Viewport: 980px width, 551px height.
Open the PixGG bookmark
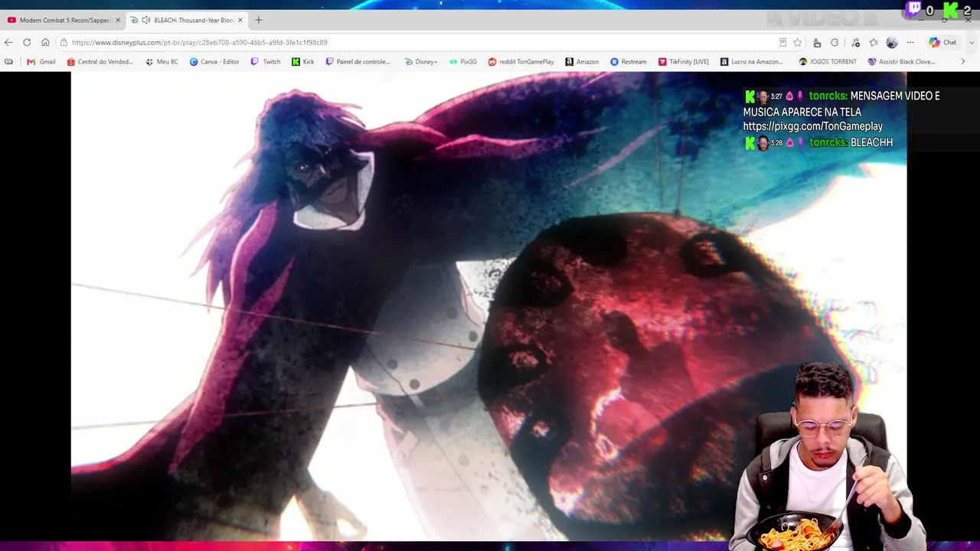(x=463, y=61)
